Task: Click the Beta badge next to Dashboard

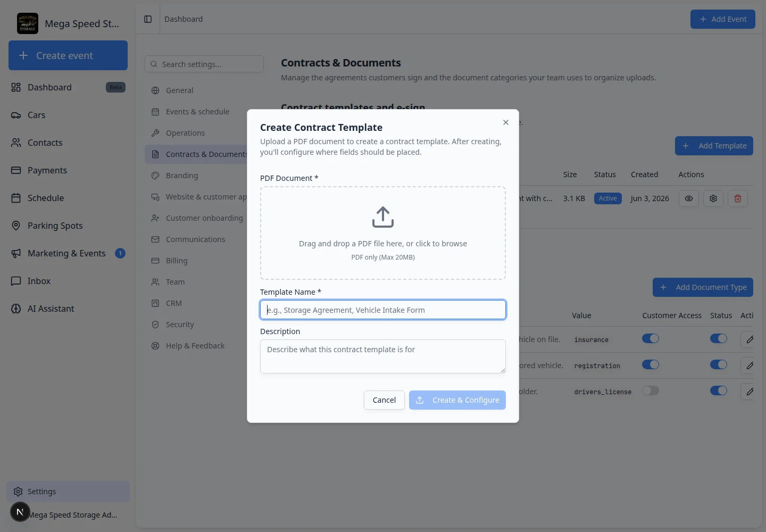Action: point(115,87)
